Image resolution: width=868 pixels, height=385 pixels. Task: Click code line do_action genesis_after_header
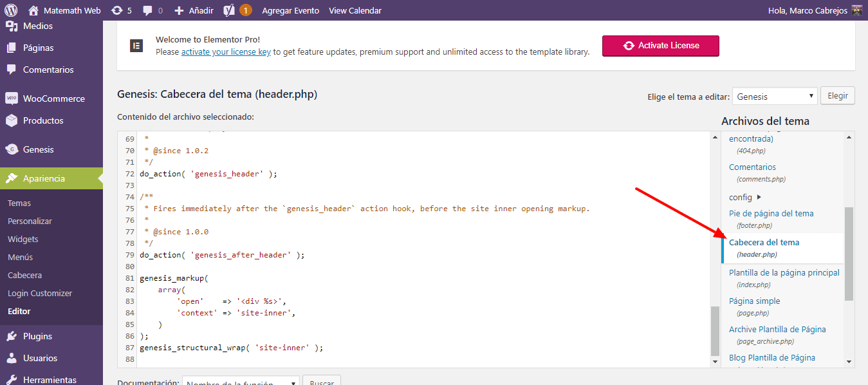pos(222,255)
